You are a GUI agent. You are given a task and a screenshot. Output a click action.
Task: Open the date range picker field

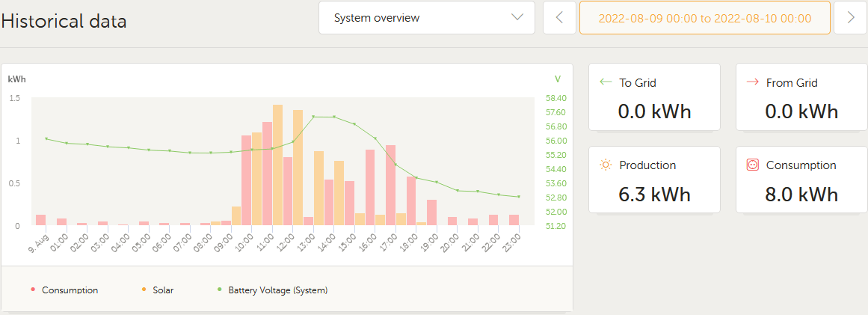click(704, 18)
